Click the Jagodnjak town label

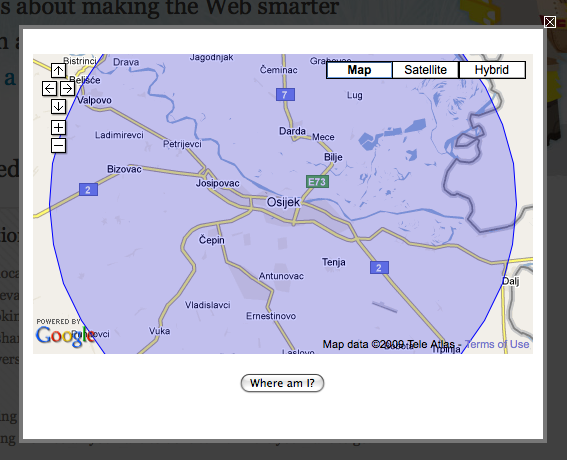click(212, 58)
